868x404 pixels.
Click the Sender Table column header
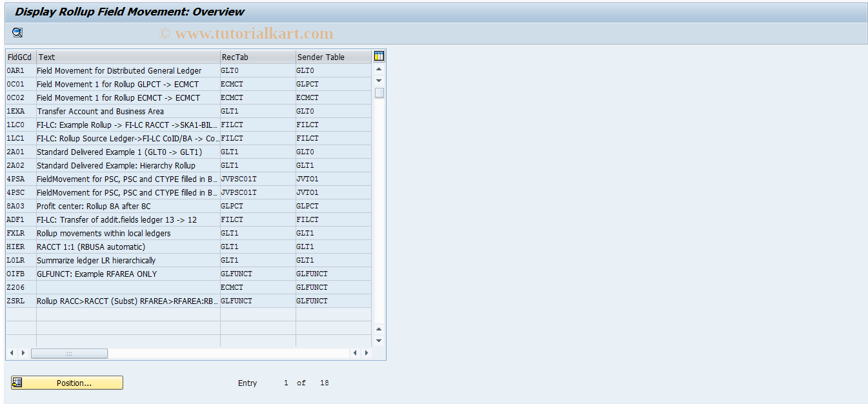pyautogui.click(x=334, y=57)
